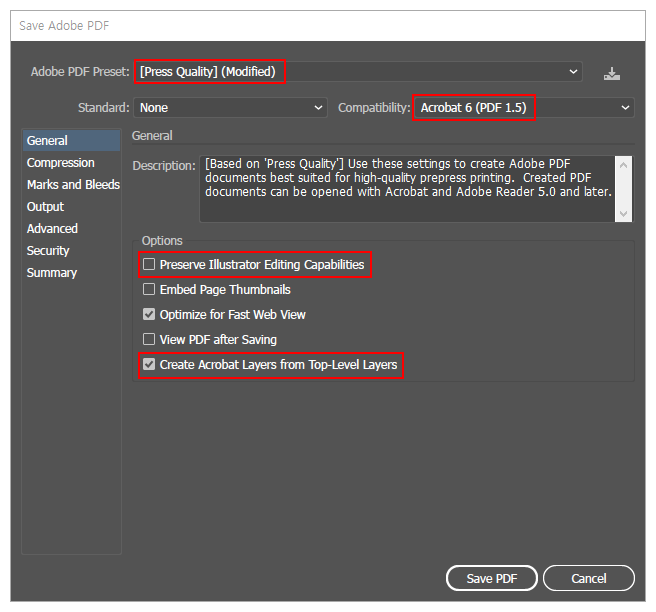This screenshot has width=656, height=612.
Task: Click the description scroll down arrow
Action: (x=623, y=214)
